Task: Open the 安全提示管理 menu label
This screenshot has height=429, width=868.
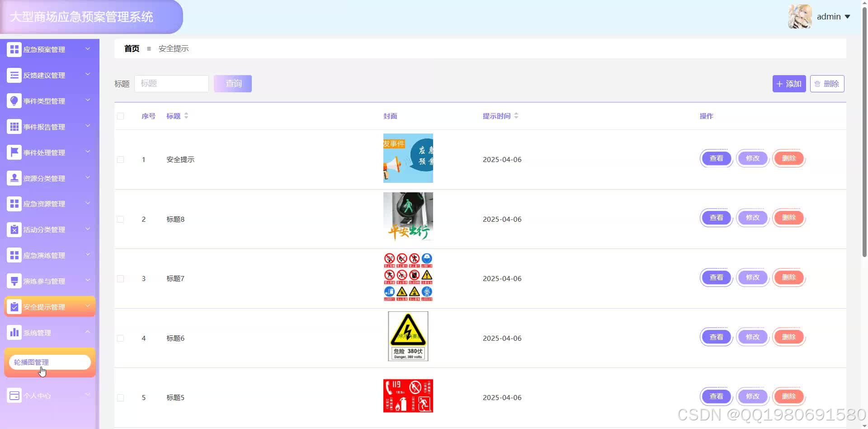Action: coord(44,307)
